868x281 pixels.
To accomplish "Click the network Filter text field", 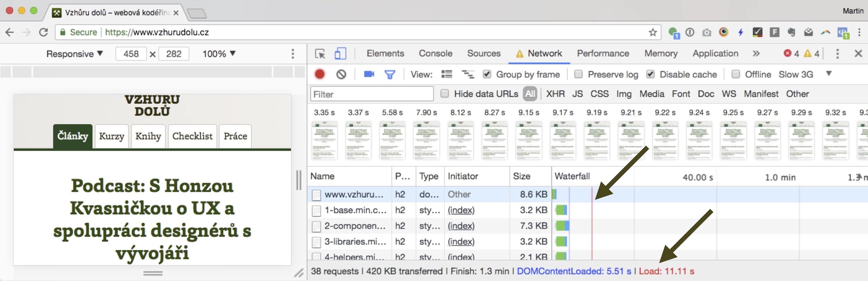I will tap(372, 94).
